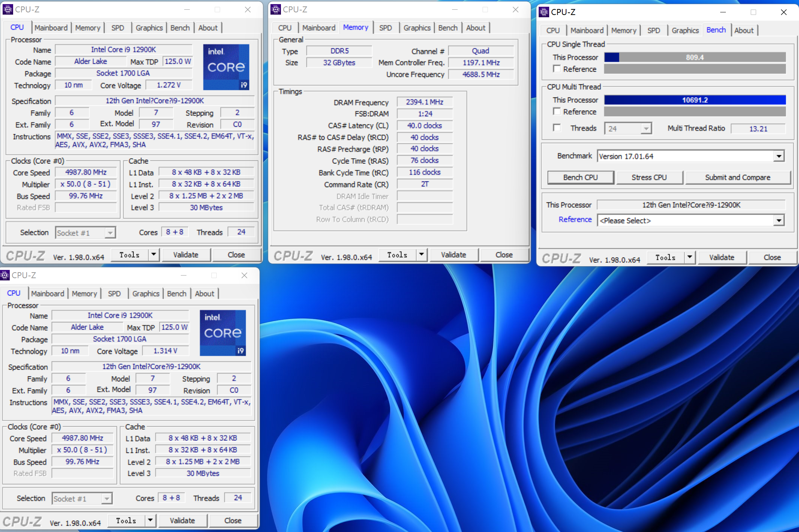Open Tools dropdown arrow in Memory window
Image resolution: width=799 pixels, height=532 pixels.
pos(422,255)
